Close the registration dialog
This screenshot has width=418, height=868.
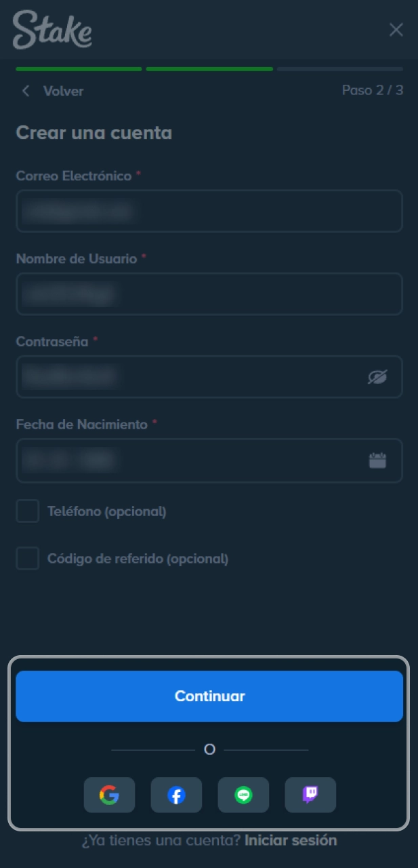pos(396,30)
